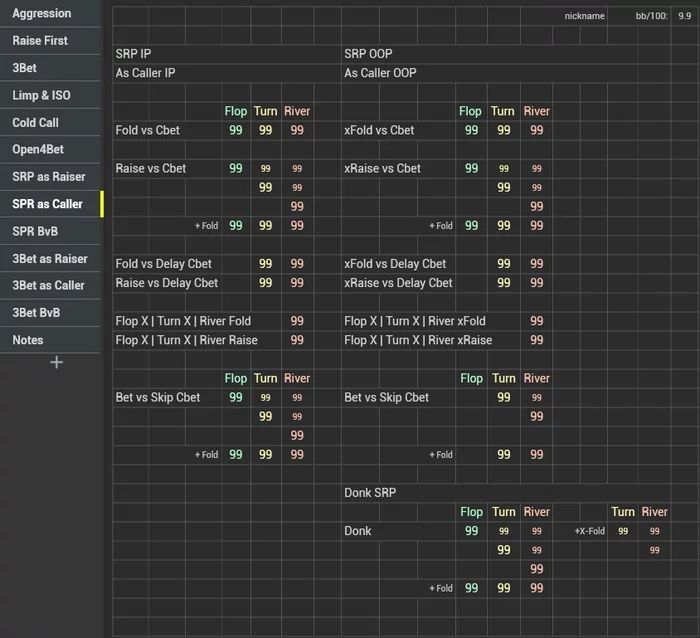Open the Notes tab
The width and height of the screenshot is (700, 638).
tap(28, 340)
